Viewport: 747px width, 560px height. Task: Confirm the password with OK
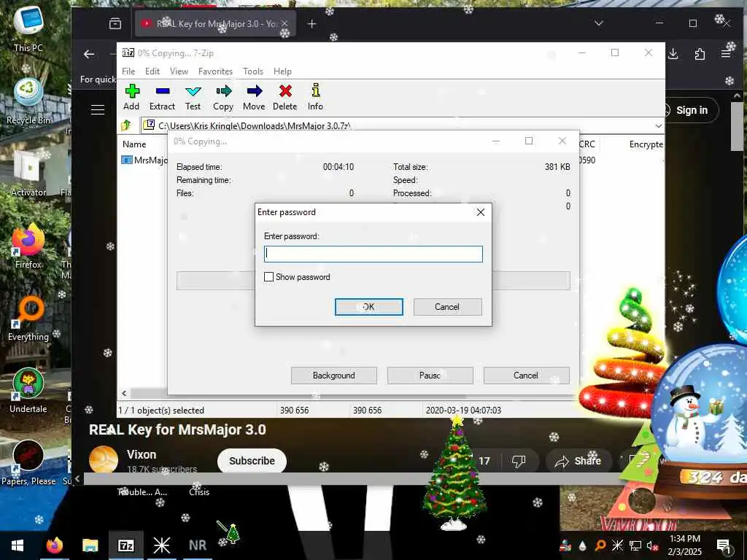[368, 307]
